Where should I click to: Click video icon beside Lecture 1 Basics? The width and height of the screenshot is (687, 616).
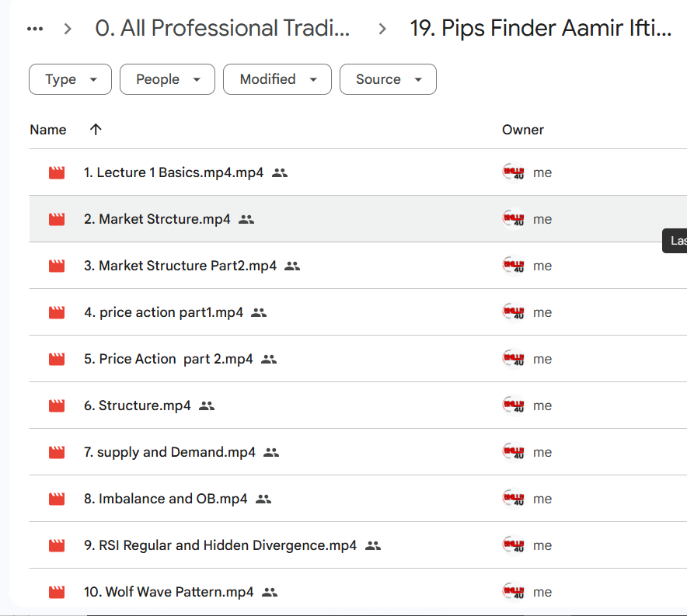pyautogui.click(x=57, y=172)
